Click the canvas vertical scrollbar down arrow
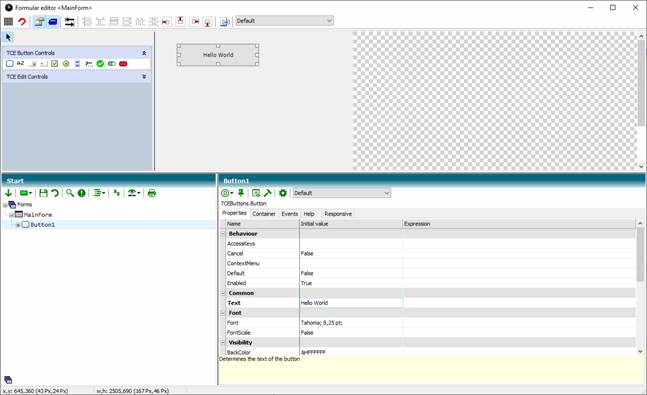This screenshot has height=395, width=647. [x=641, y=166]
